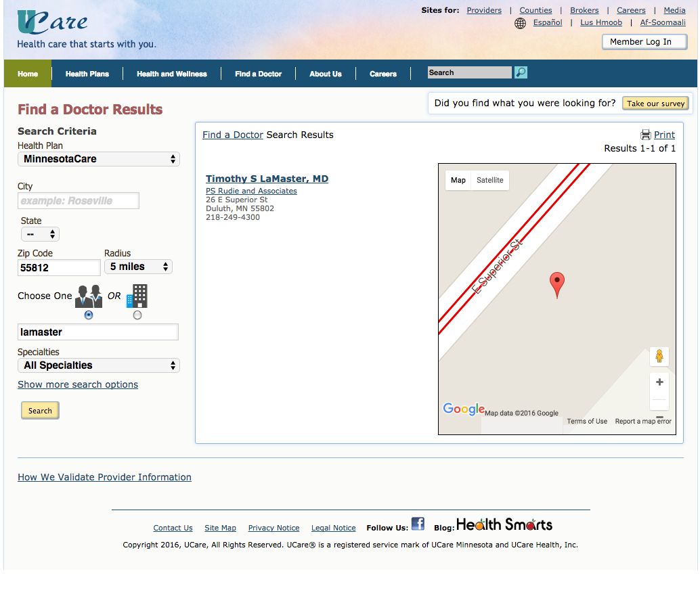Click the red map marker pin
This screenshot has height=609, width=700.
click(x=556, y=285)
